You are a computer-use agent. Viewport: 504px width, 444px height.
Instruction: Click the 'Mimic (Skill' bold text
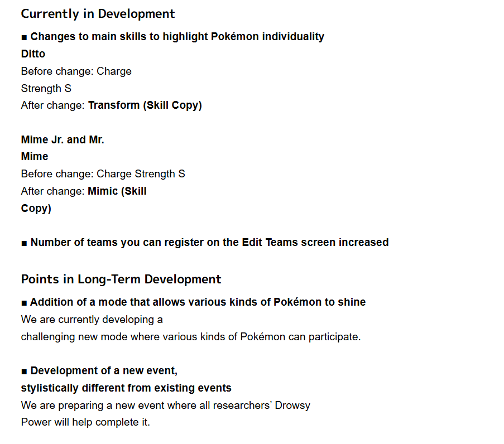click(117, 191)
